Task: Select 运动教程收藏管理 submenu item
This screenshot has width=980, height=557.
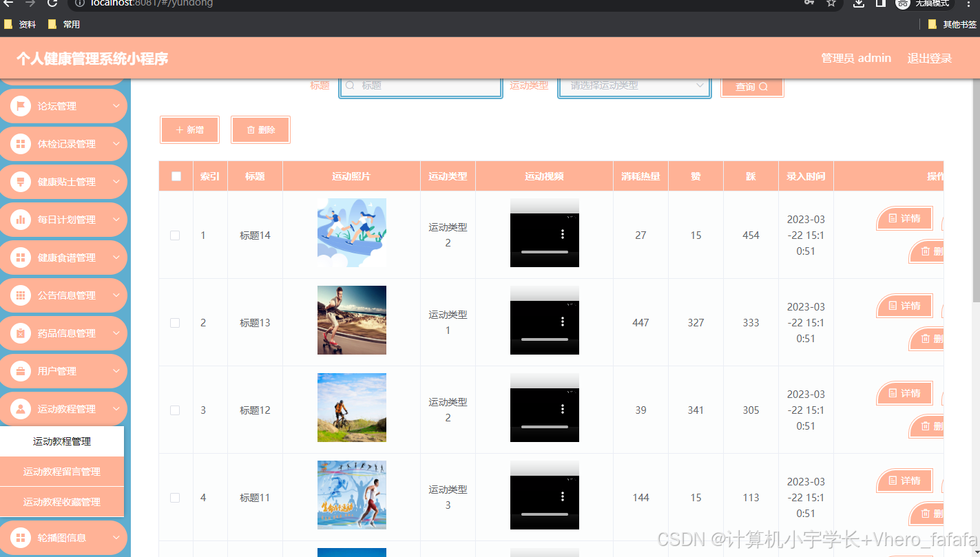Action: pyautogui.click(x=62, y=502)
